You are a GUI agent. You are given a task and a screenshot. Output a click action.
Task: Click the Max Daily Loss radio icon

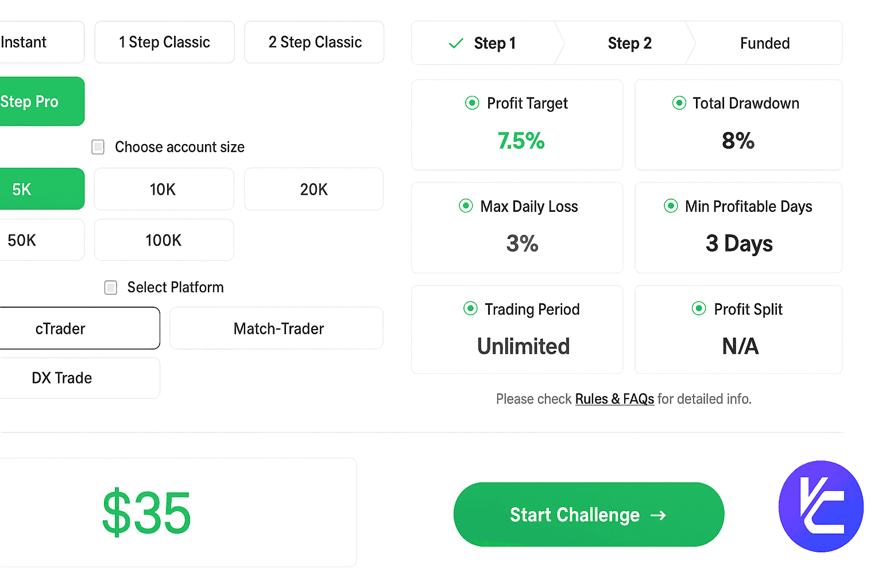[466, 206]
